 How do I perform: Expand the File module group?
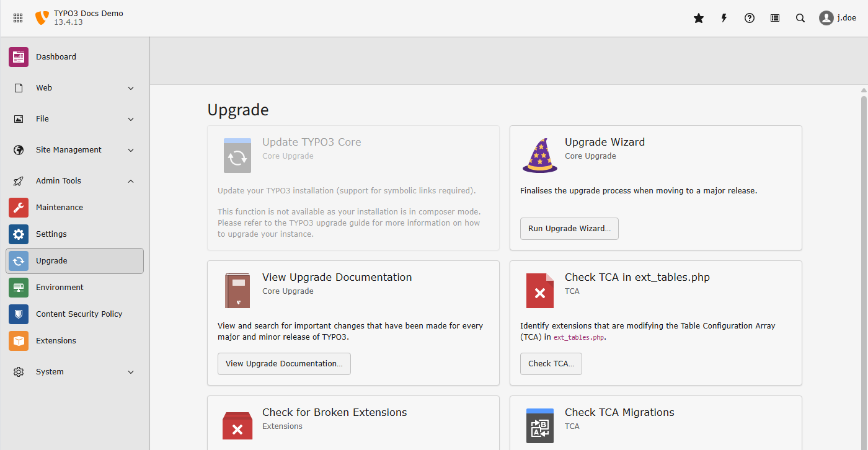[75, 119]
